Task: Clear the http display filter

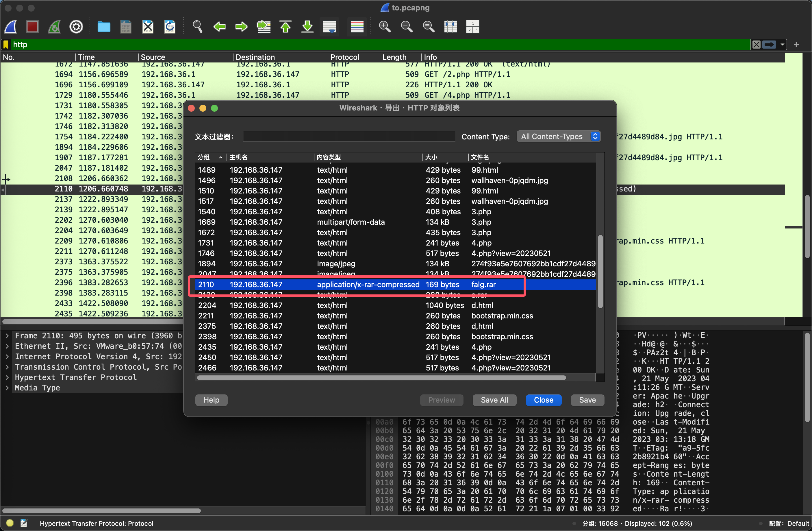Action: (x=757, y=44)
